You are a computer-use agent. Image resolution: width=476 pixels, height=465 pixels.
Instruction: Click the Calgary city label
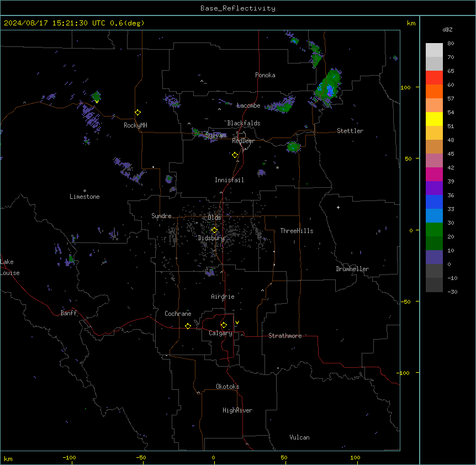point(220,333)
